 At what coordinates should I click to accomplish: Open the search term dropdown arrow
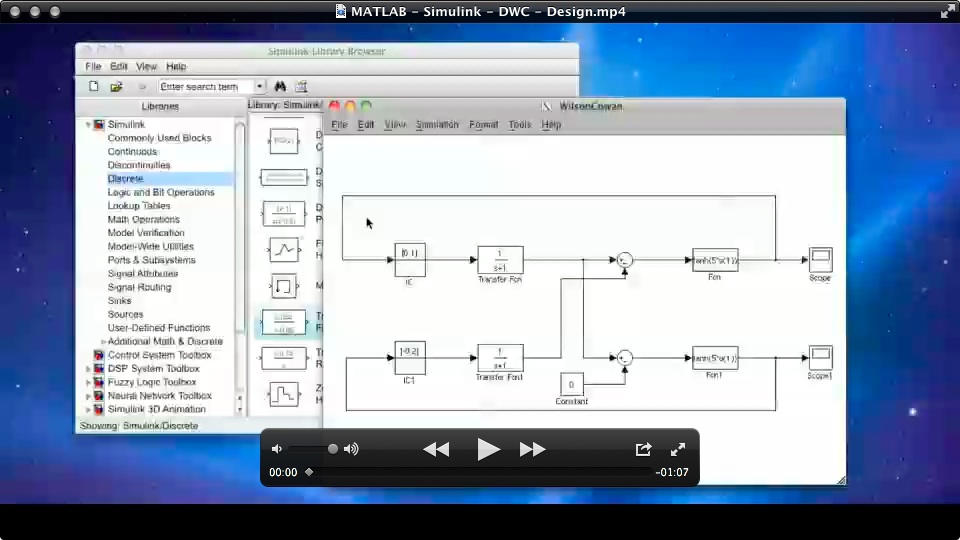pos(260,87)
